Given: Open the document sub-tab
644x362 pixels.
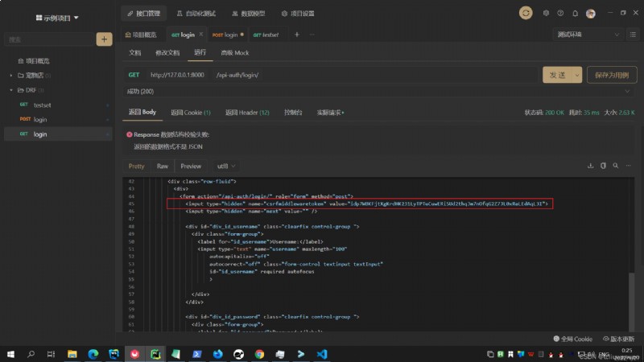Looking at the screenshot, I should (134, 53).
